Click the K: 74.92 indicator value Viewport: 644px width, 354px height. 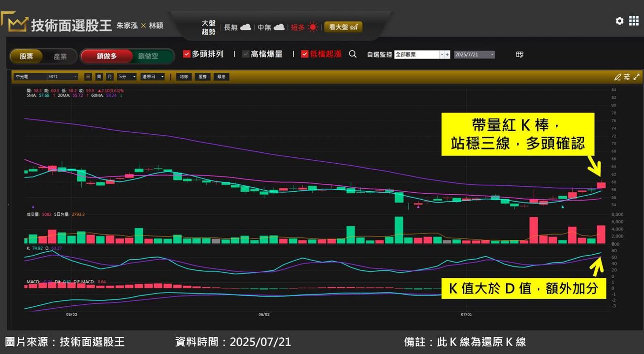[x=34, y=248]
